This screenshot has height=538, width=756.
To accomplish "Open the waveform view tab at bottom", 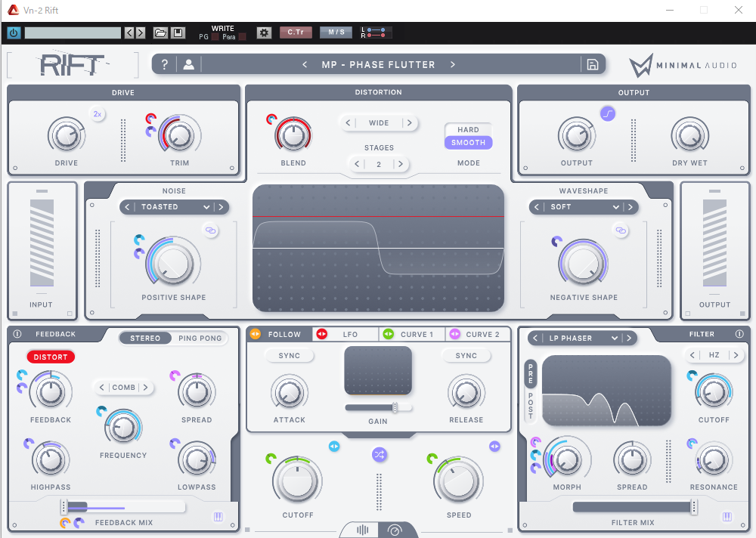I will coord(363,530).
